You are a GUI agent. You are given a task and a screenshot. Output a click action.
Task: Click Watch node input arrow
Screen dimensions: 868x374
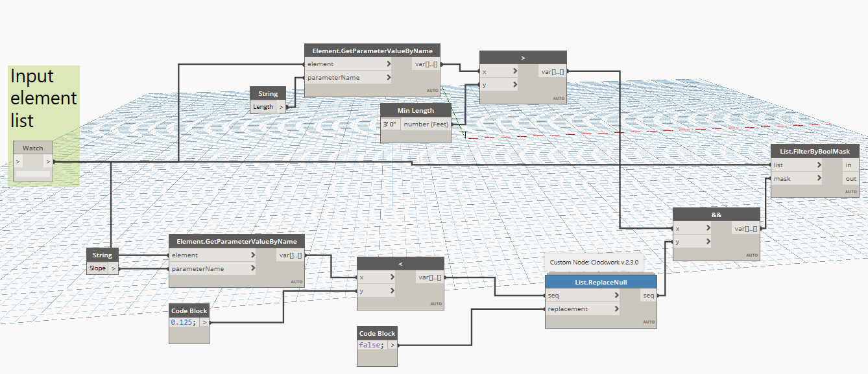(x=18, y=161)
